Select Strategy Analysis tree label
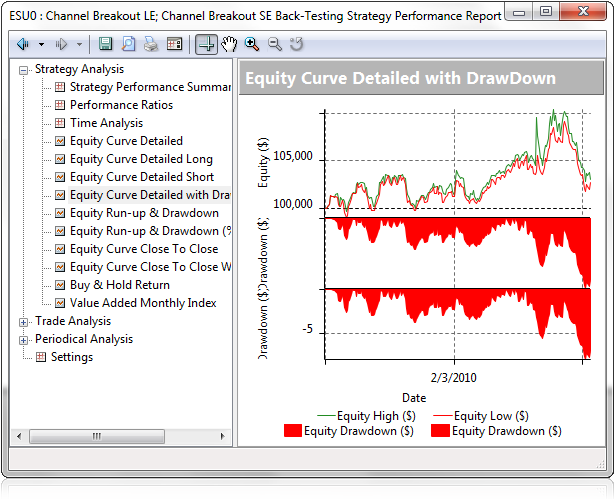Screen dimensions: 616x499 [79, 69]
